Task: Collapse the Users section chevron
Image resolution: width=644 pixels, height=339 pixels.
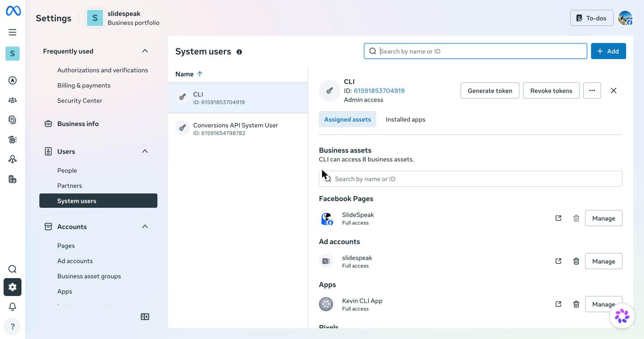Action: 145,151
